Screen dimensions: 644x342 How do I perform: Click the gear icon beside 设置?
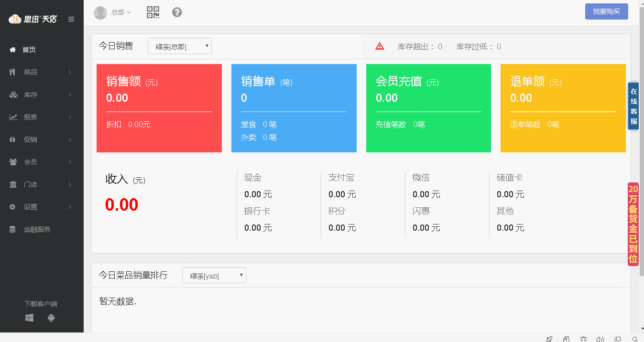point(13,207)
